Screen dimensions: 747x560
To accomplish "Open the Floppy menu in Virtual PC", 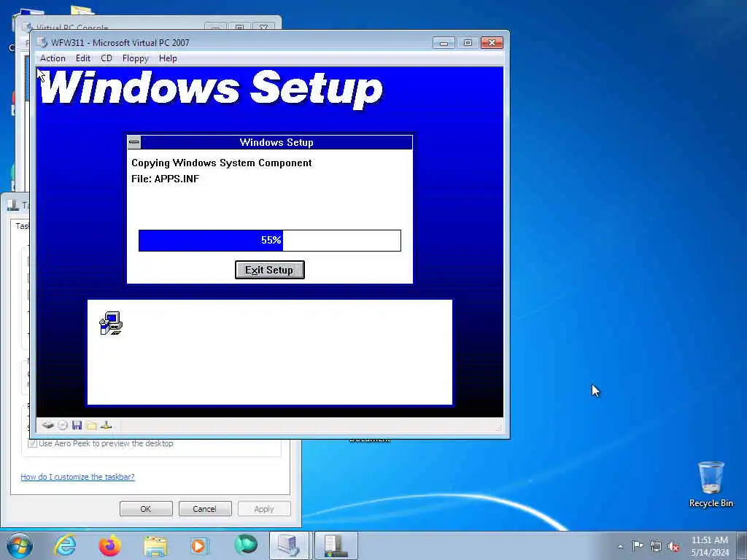I will tap(135, 58).
